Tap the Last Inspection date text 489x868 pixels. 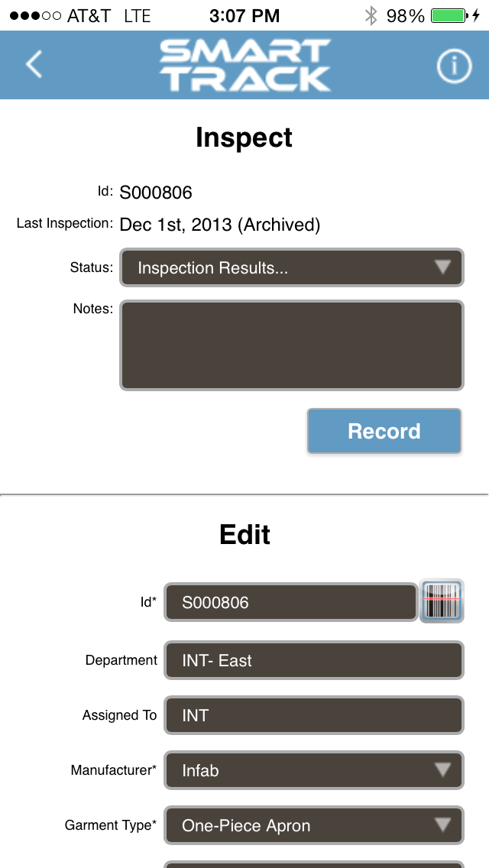[x=220, y=225]
